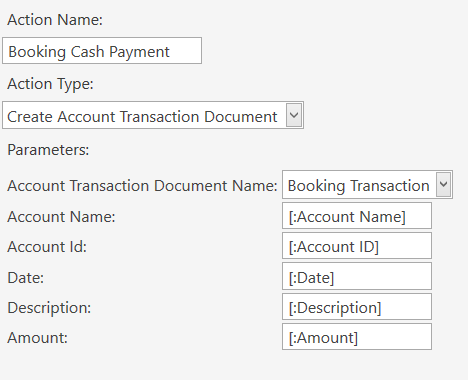Expand the Booking Transaction dropdown arrow
The height and width of the screenshot is (380, 468).
[x=443, y=184]
